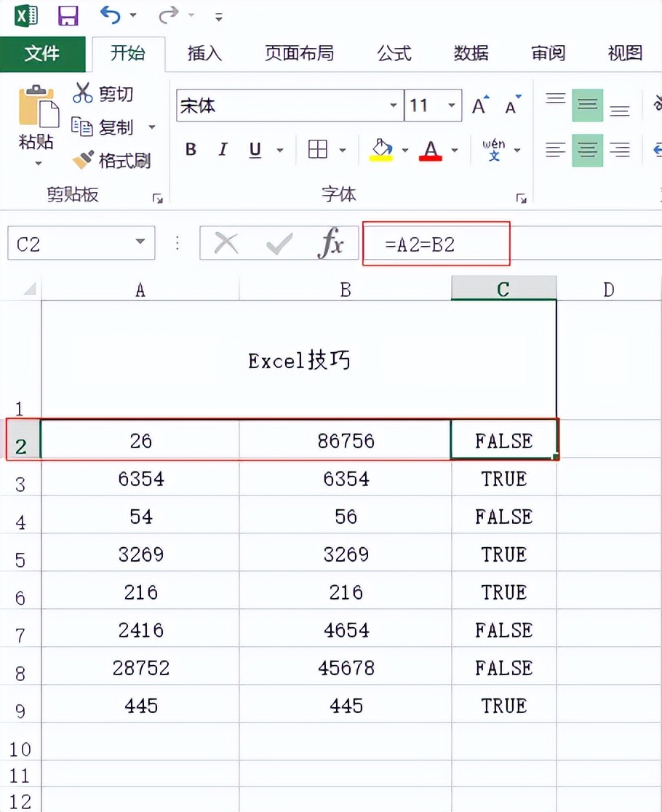The image size is (662, 812).
Task: Open the font name dropdown showing 宋体
Action: [x=394, y=106]
